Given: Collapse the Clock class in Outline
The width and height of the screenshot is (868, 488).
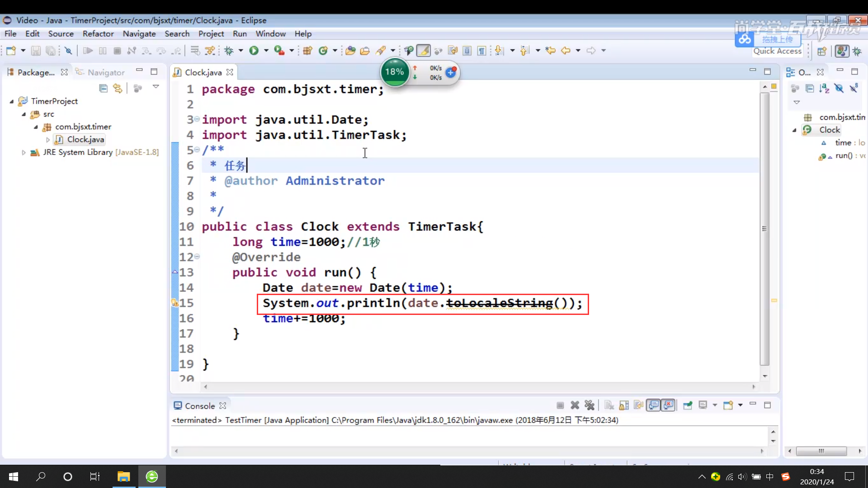Looking at the screenshot, I should [x=794, y=130].
